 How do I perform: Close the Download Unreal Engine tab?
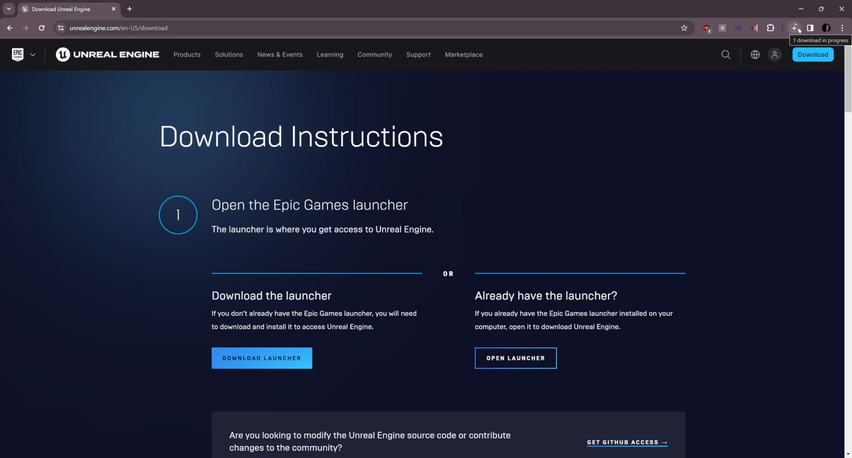click(x=114, y=9)
